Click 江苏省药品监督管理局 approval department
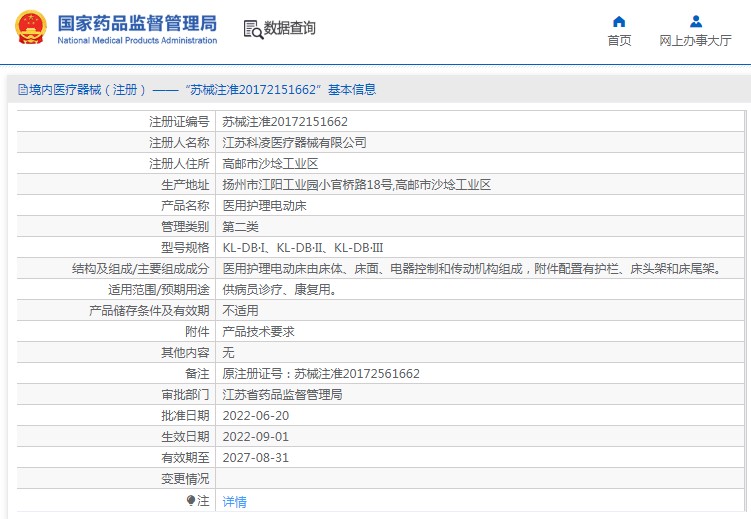The height and width of the screenshot is (519, 751). [x=282, y=395]
